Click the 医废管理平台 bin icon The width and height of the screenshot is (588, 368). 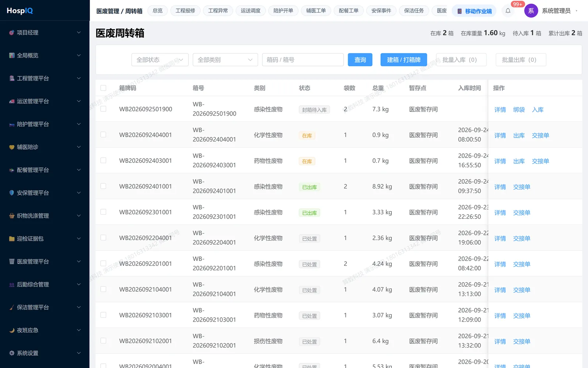pos(12,262)
